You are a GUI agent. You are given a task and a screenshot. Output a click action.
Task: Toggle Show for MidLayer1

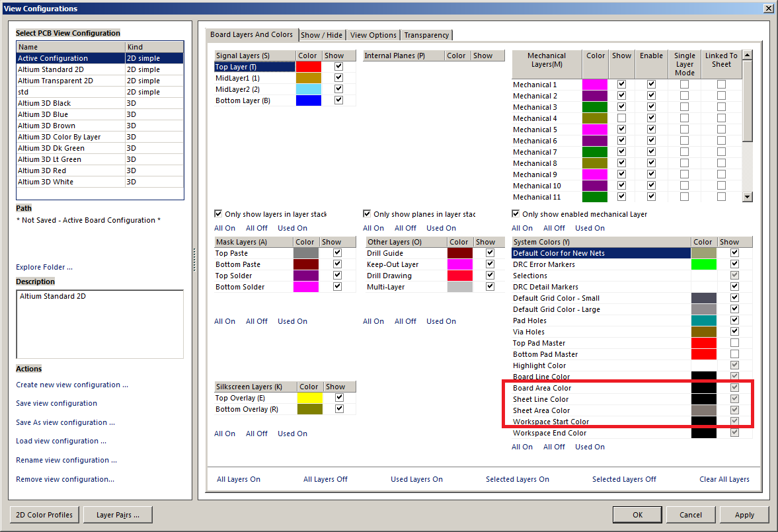click(x=339, y=78)
